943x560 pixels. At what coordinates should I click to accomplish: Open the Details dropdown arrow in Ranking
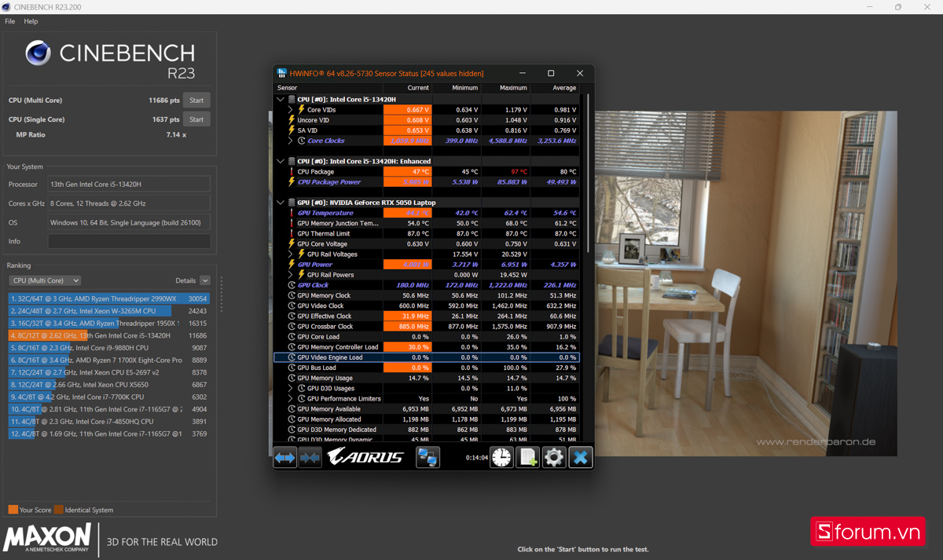[205, 280]
